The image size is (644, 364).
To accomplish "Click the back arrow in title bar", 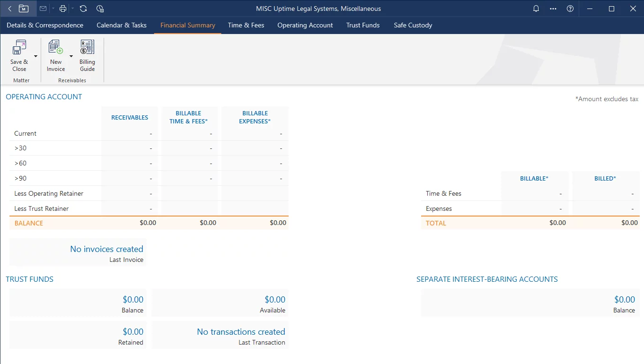I will (x=10, y=9).
